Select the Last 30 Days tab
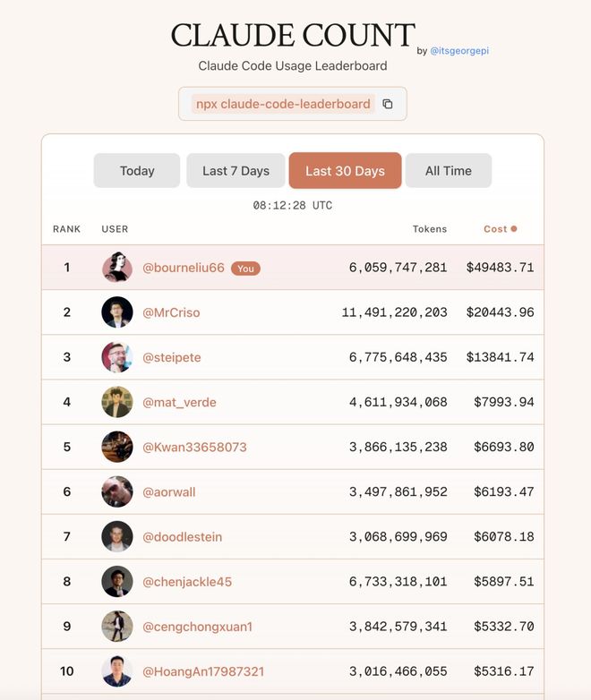This screenshot has width=591, height=700. click(x=345, y=171)
